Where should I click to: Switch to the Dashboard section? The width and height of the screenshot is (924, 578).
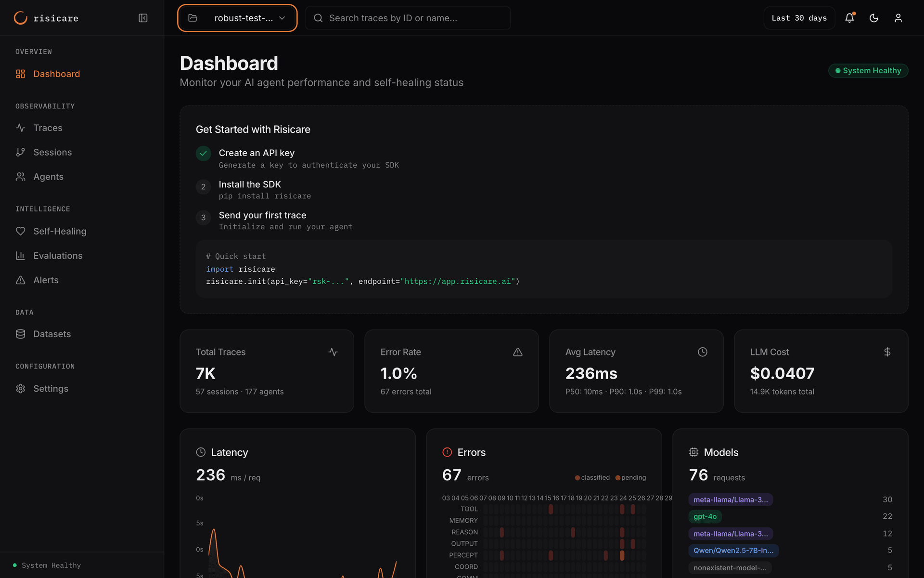pyautogui.click(x=56, y=74)
